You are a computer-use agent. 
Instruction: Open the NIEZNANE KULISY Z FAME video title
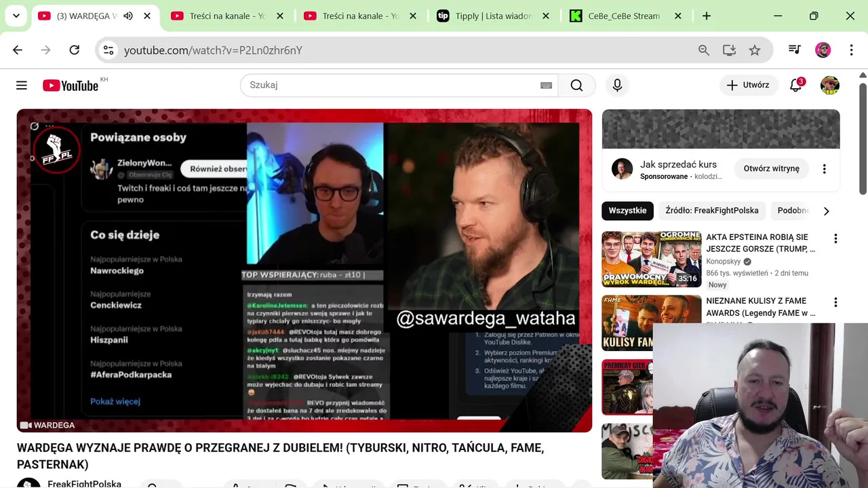(x=761, y=307)
